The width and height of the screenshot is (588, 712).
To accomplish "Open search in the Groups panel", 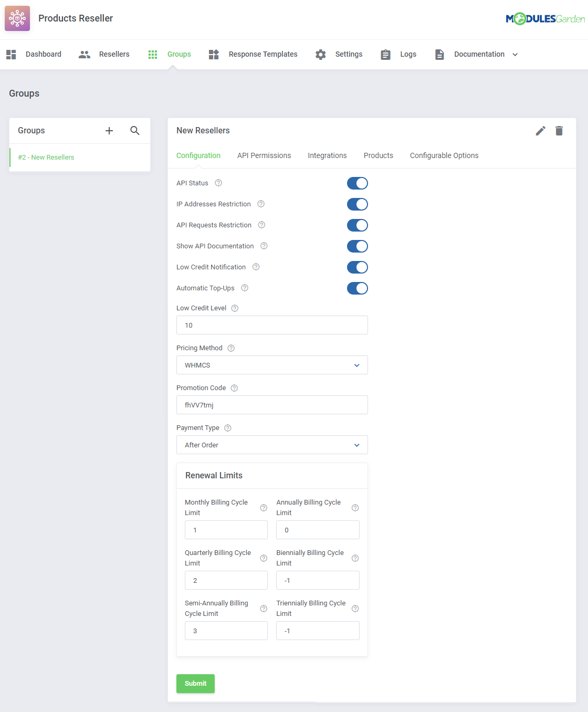I will coord(135,131).
